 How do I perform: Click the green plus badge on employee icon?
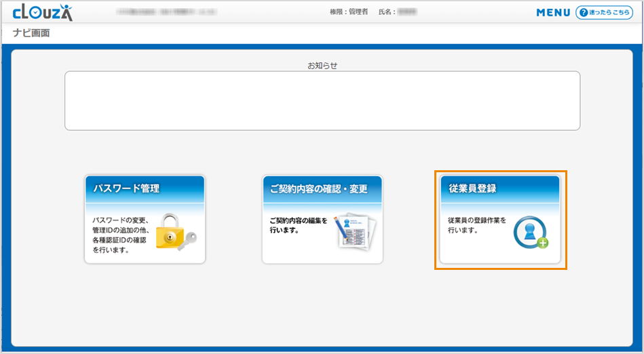pyautogui.click(x=542, y=243)
